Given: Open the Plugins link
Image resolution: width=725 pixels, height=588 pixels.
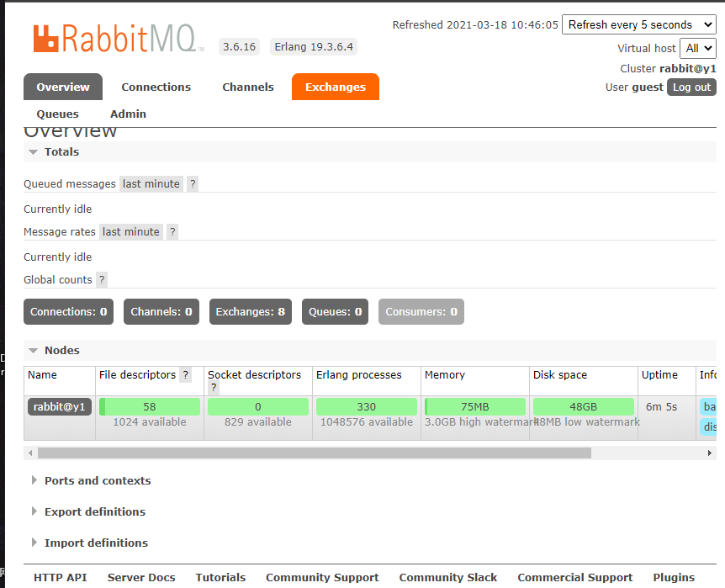Looking at the screenshot, I should click(x=674, y=577).
